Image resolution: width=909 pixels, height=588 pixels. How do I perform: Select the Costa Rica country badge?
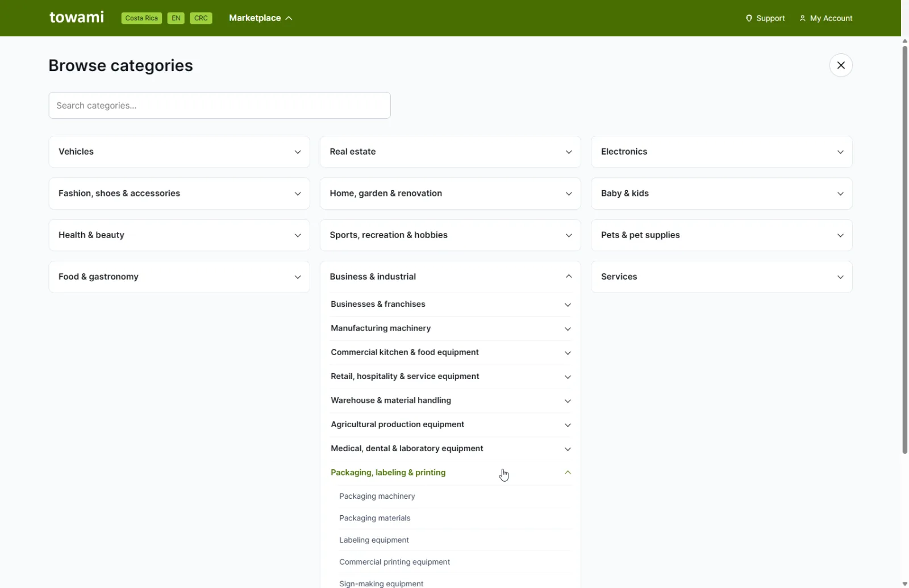(x=141, y=18)
